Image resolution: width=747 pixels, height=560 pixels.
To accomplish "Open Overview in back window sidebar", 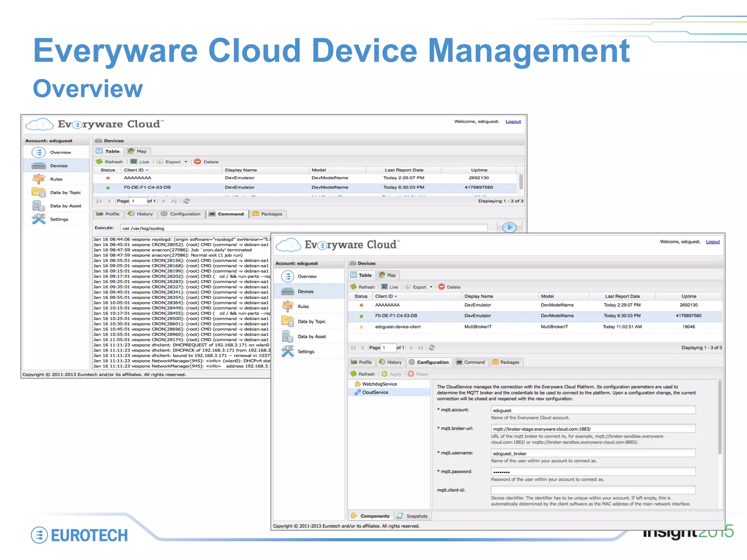I will [56, 152].
